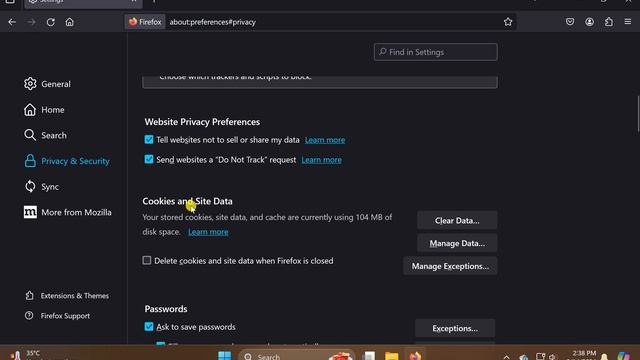Open the Windows Start button

pyautogui.click(x=224, y=356)
